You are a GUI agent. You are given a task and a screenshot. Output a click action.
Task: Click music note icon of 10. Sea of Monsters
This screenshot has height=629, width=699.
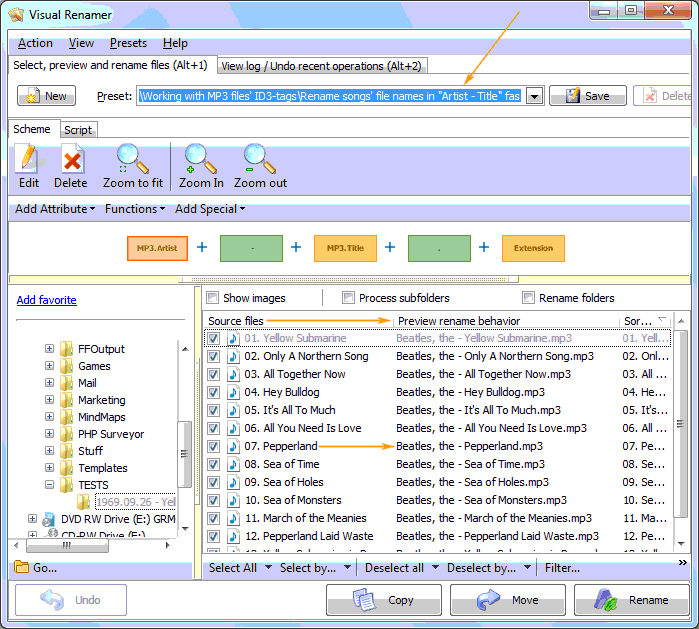233,500
